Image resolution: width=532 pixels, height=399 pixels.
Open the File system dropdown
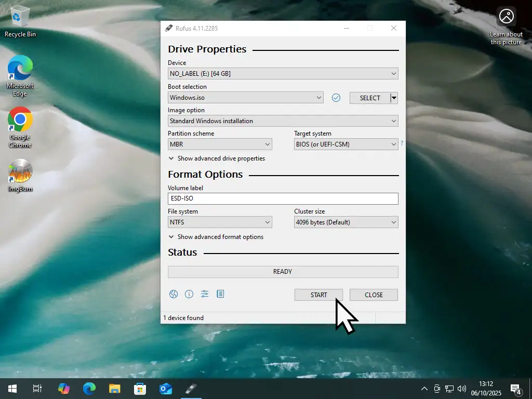click(220, 222)
